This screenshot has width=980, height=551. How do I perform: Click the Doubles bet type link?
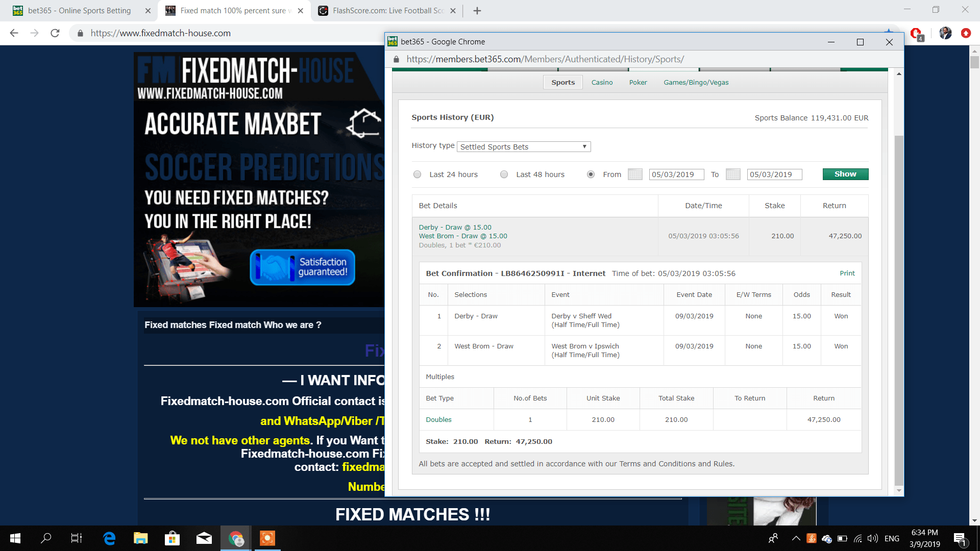click(x=438, y=419)
